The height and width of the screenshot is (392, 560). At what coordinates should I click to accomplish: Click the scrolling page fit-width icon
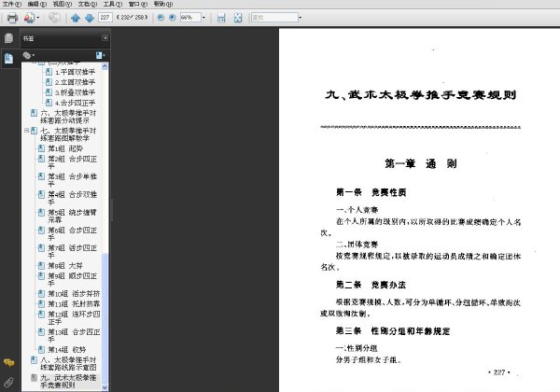221,18
